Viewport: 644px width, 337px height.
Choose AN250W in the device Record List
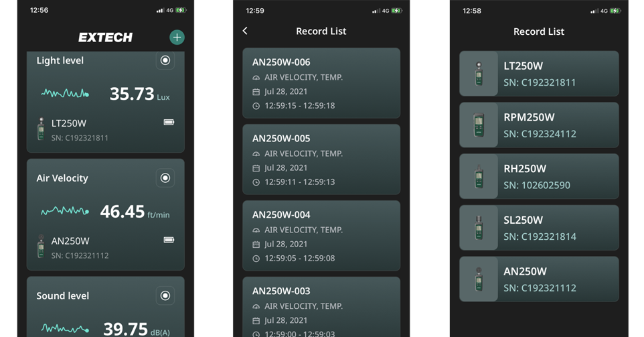click(x=539, y=279)
